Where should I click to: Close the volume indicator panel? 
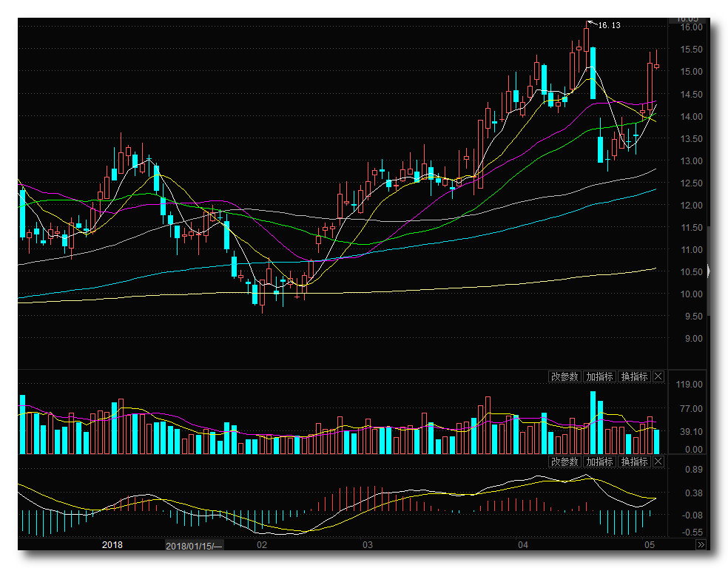[x=658, y=376]
